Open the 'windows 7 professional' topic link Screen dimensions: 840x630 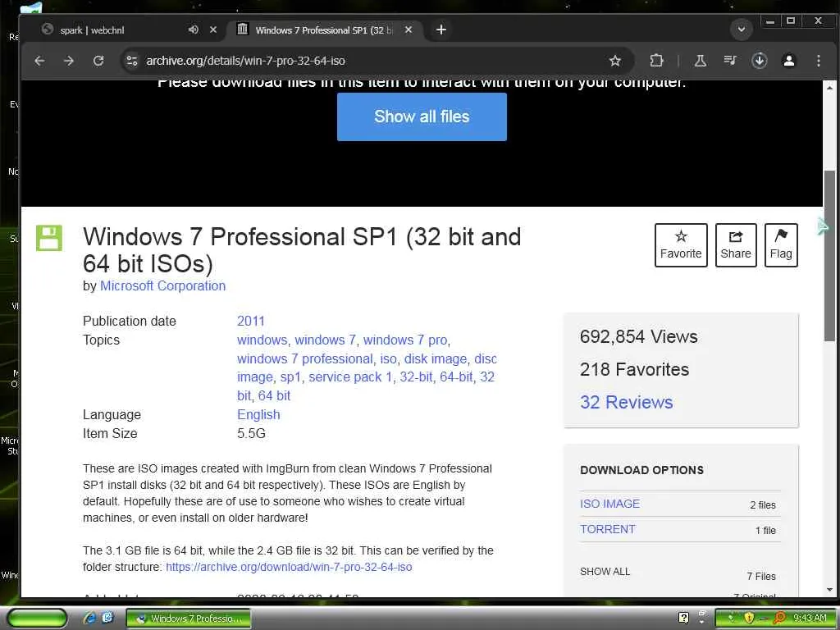point(305,359)
